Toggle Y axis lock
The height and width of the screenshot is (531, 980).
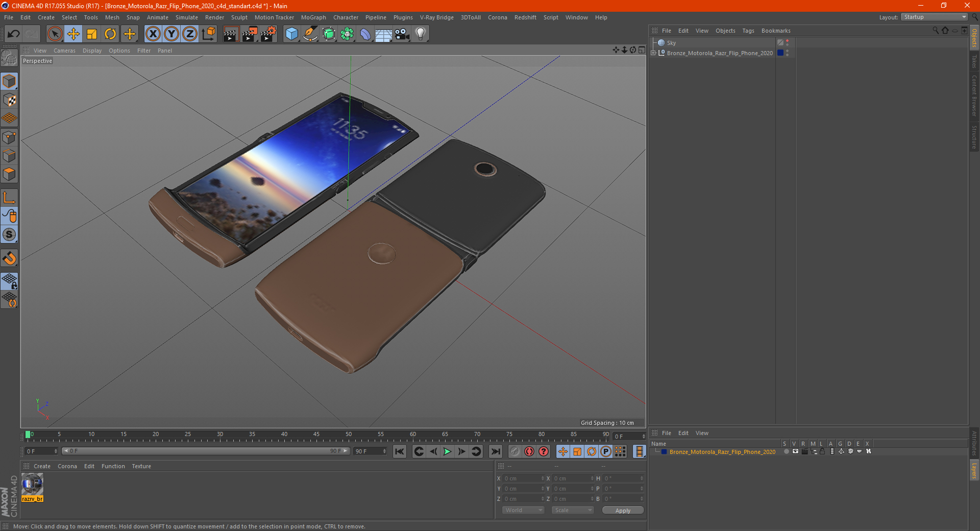(171, 34)
